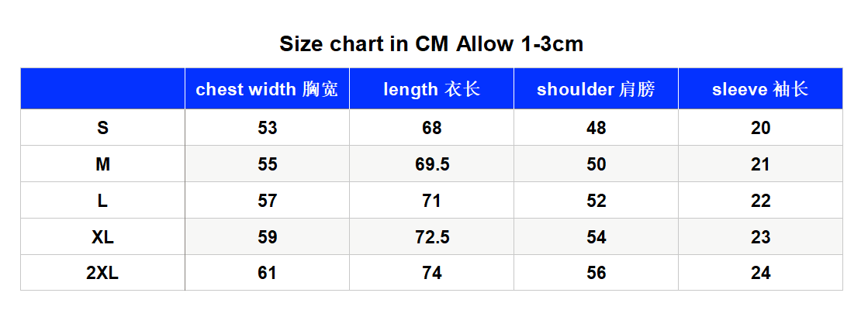Click the chest width column header
The width and height of the screenshot is (868, 317).
pos(267,89)
